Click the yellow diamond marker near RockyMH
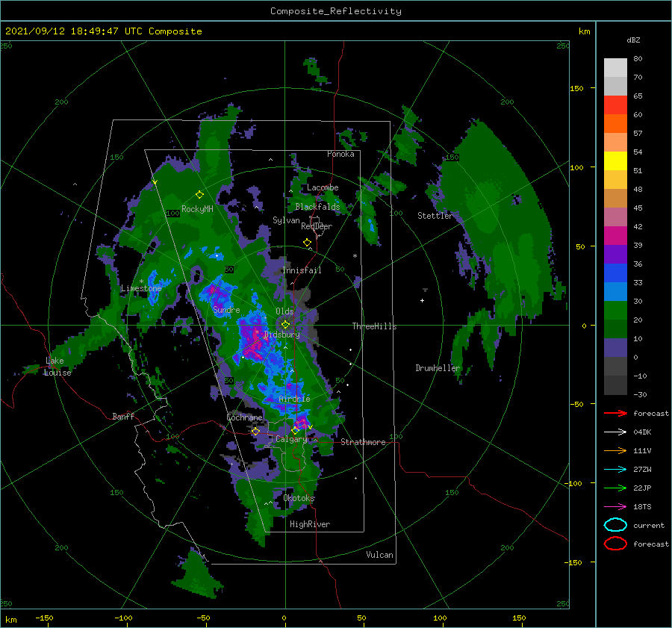This screenshot has width=672, height=628. point(199,195)
